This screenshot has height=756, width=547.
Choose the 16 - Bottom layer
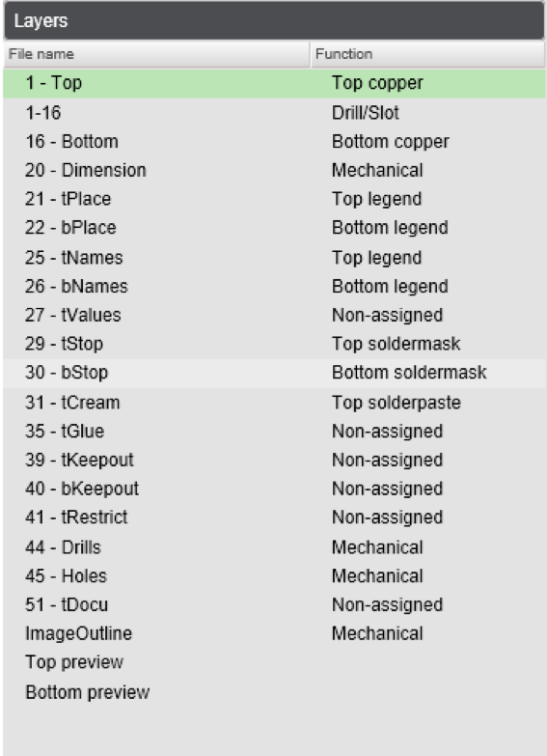[274, 142]
